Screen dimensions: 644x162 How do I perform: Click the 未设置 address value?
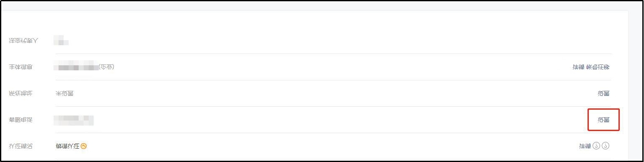[x=65, y=93]
